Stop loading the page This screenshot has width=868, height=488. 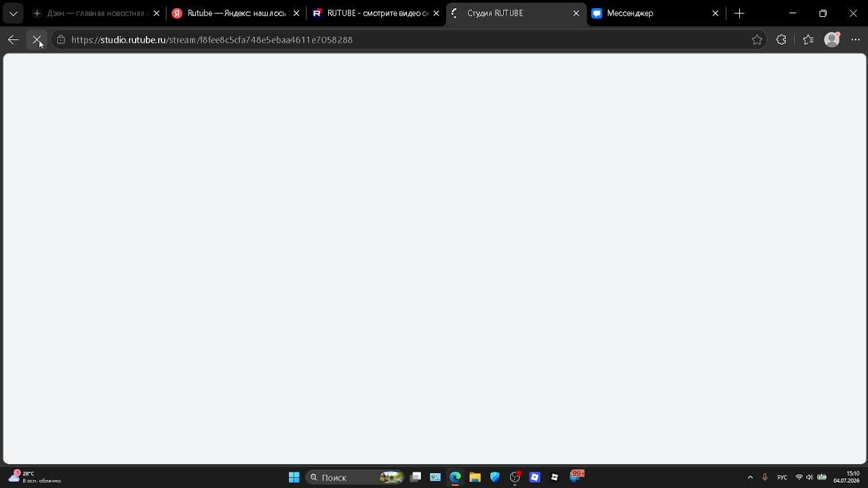coord(37,40)
